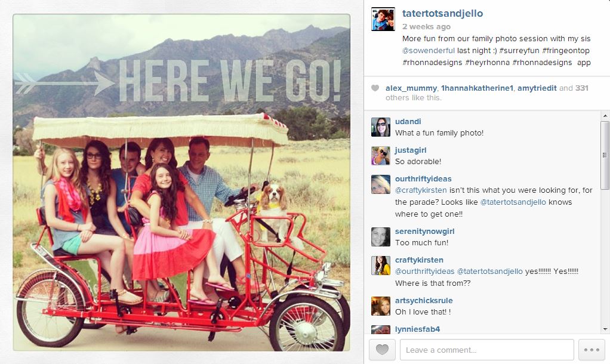Open lynniesfab4's profile link
The height and width of the screenshot is (364, 610).
pos(417,329)
